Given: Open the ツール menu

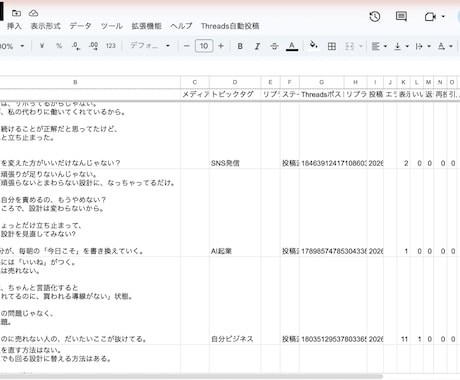Looking at the screenshot, I should 111,26.
